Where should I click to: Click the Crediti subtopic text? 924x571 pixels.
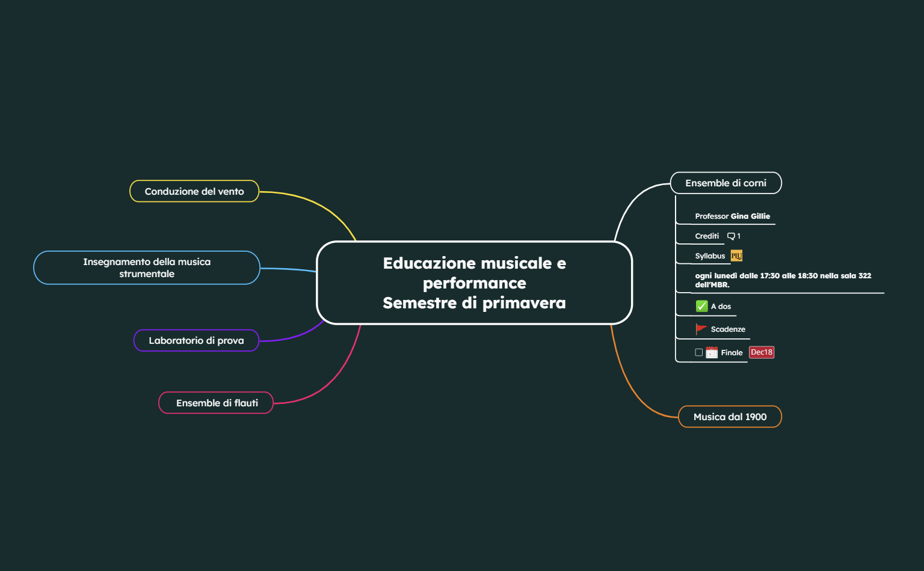point(707,236)
